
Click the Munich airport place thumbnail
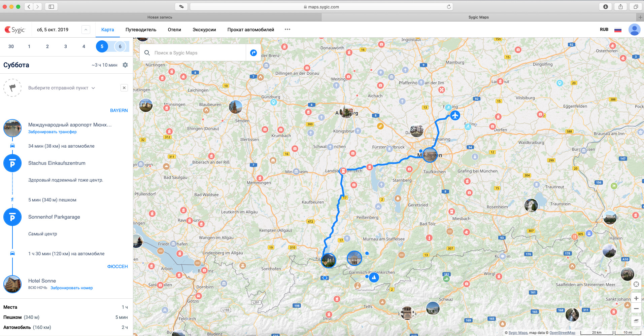12,128
